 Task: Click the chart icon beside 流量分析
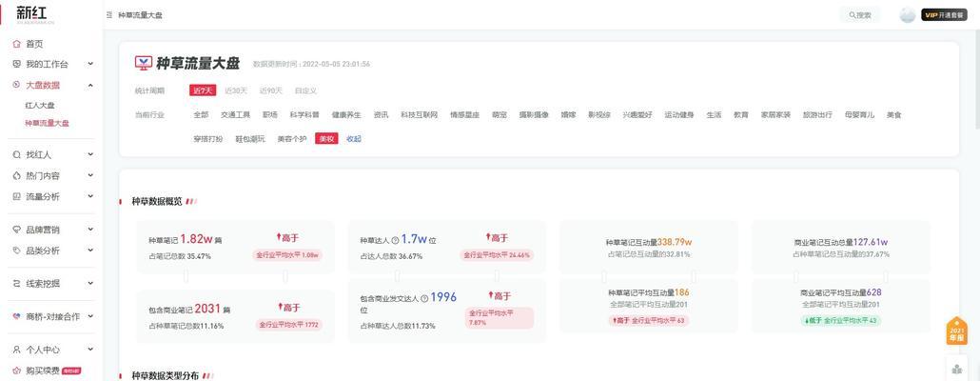[x=16, y=196]
